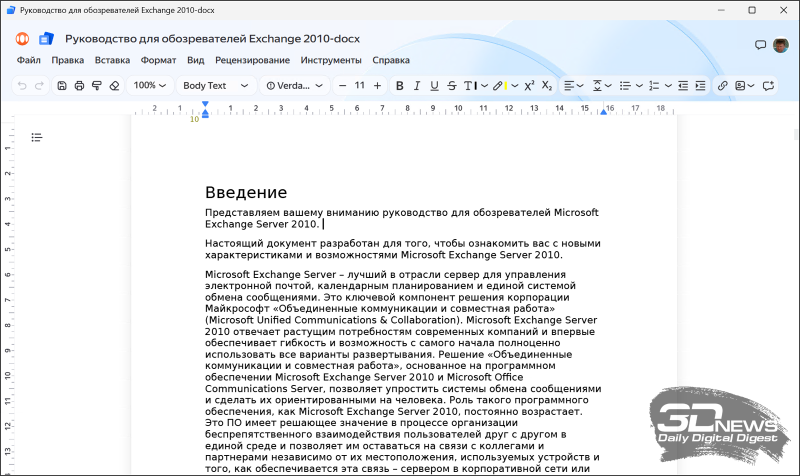Open the Файл menu

pos(29,60)
